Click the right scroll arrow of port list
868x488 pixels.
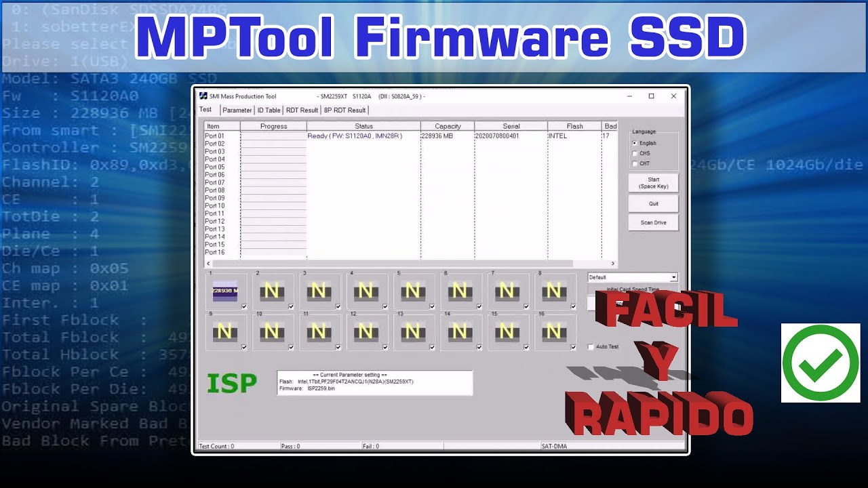point(613,264)
